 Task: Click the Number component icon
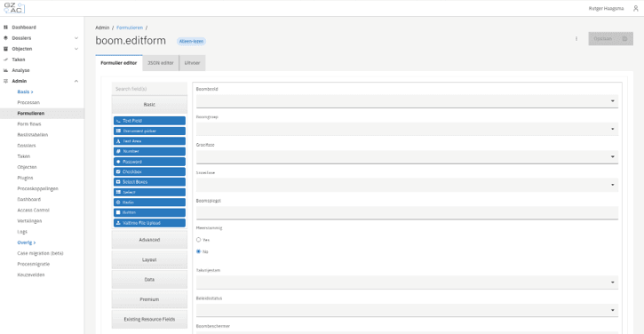(x=118, y=151)
